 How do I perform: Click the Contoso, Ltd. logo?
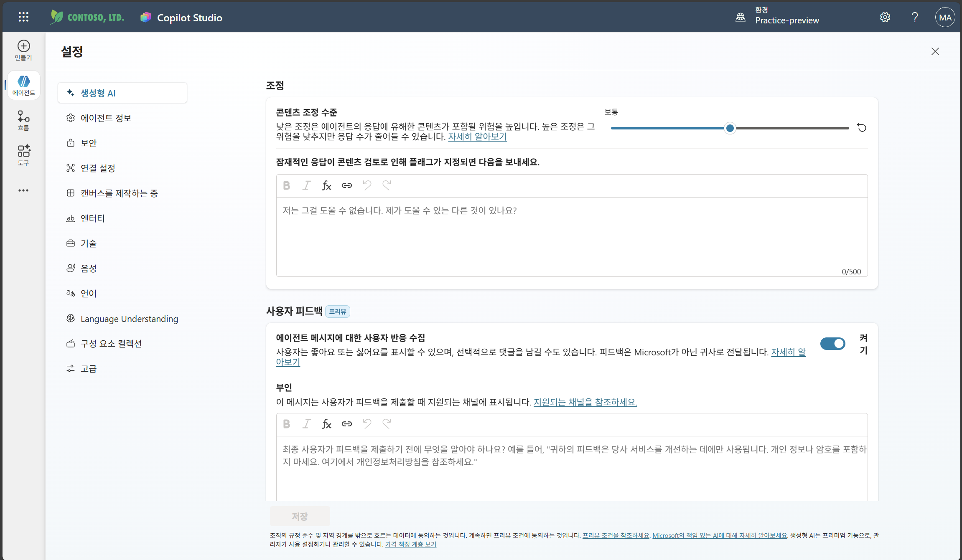tap(87, 17)
